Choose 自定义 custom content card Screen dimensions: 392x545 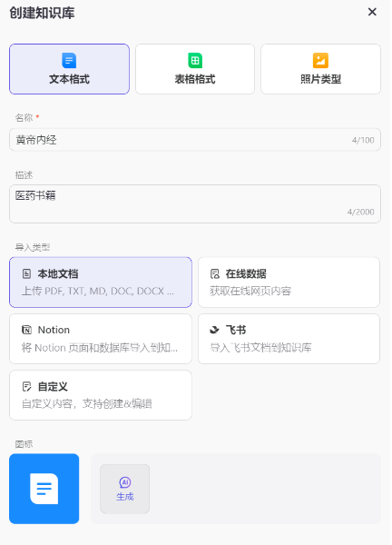coord(101,395)
